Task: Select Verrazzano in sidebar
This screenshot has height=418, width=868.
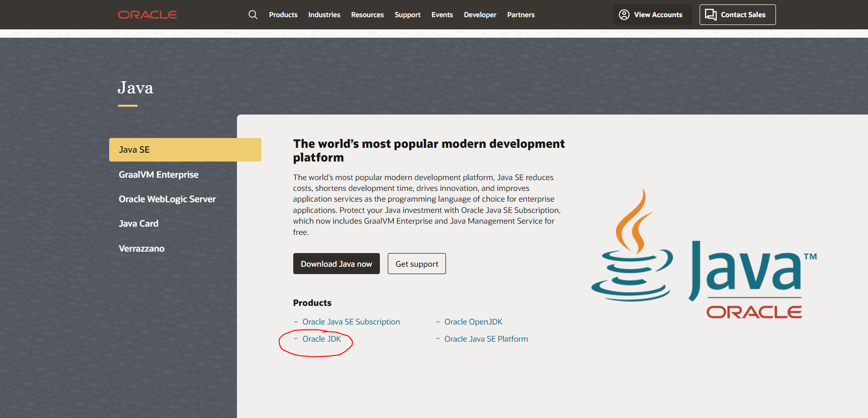Action: coord(141,249)
